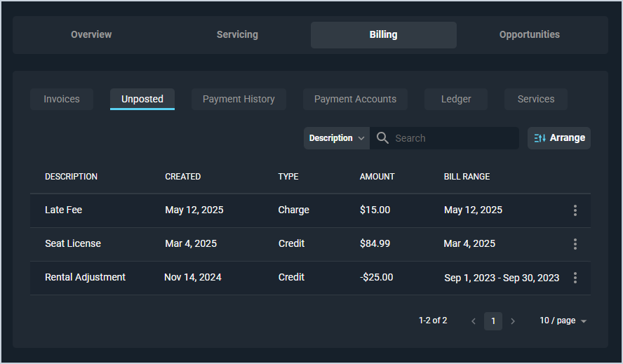The image size is (623, 364).
Task: Open Seat License row actions menu
Action: pos(575,244)
